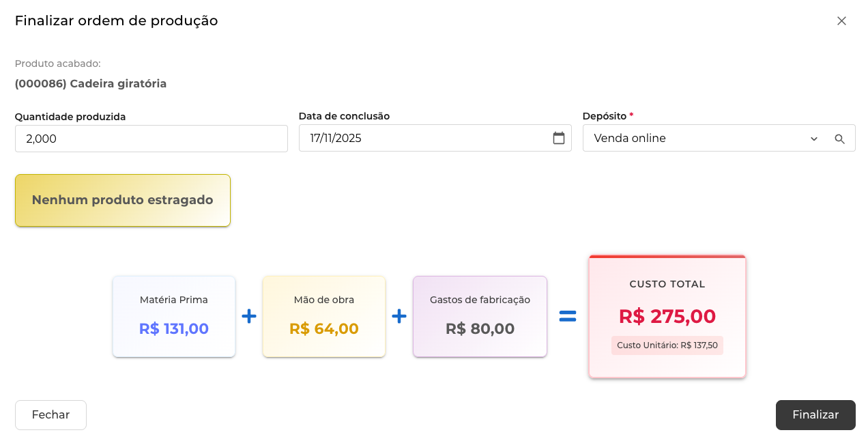868x439 pixels.
Task: Expand the Depósito dropdown chevron
Action: pyautogui.click(x=813, y=139)
